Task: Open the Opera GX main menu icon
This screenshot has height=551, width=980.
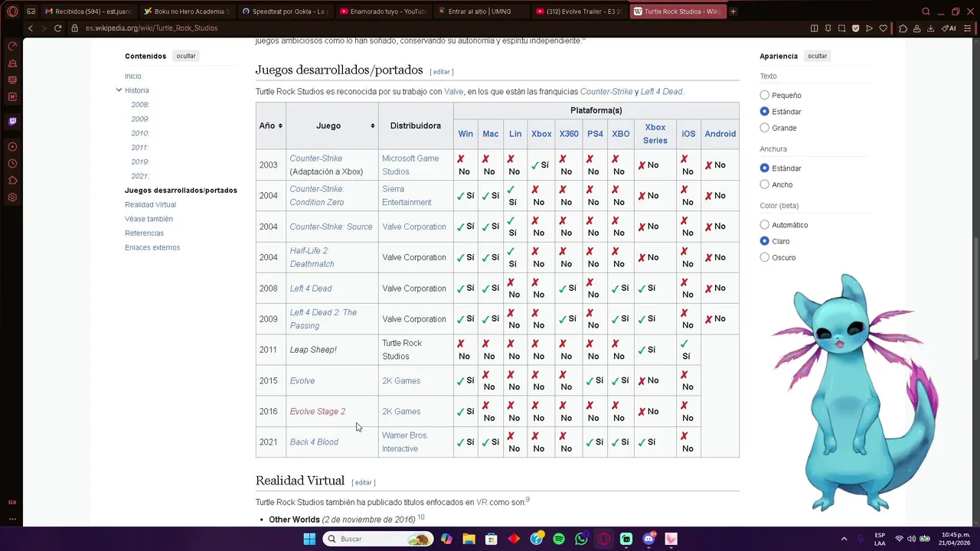Action: coord(12,11)
